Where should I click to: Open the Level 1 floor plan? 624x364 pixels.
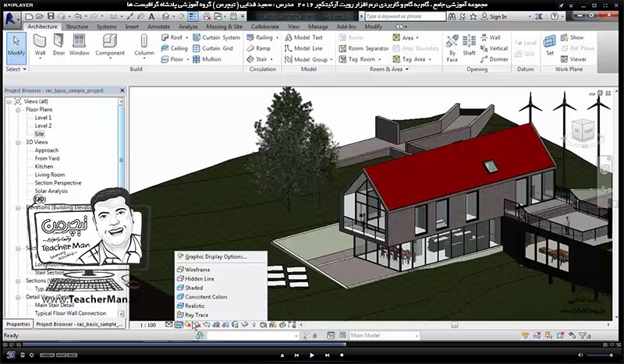point(43,118)
